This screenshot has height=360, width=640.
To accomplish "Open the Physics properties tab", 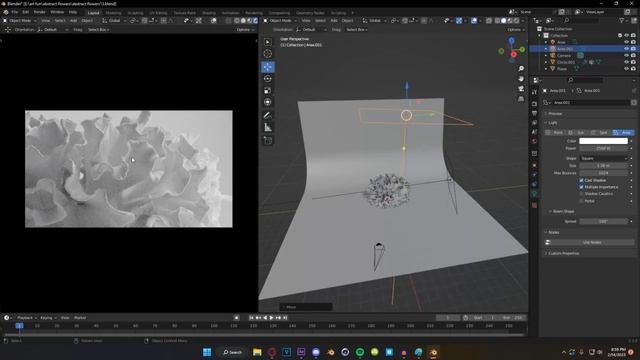I will pyautogui.click(x=534, y=175).
